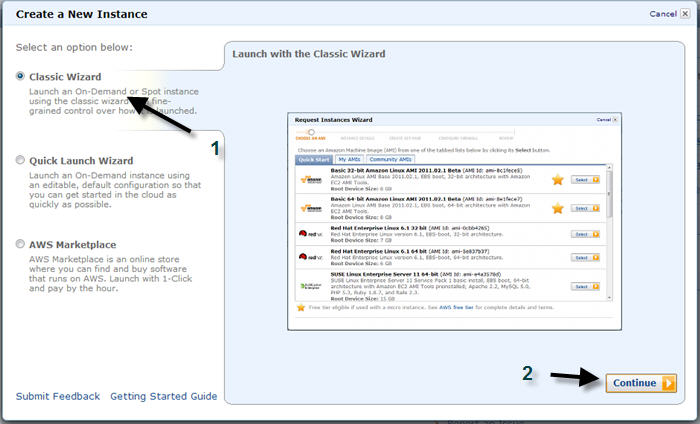This screenshot has height=424, width=700.
Task: Click the Amazon logo for Basic 32-bit AMI
Action: 311,179
